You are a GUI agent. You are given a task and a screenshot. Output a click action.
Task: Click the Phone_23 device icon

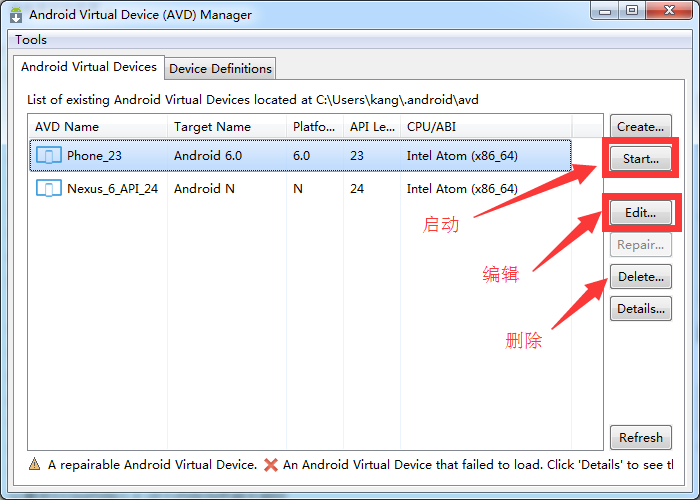coord(48,156)
